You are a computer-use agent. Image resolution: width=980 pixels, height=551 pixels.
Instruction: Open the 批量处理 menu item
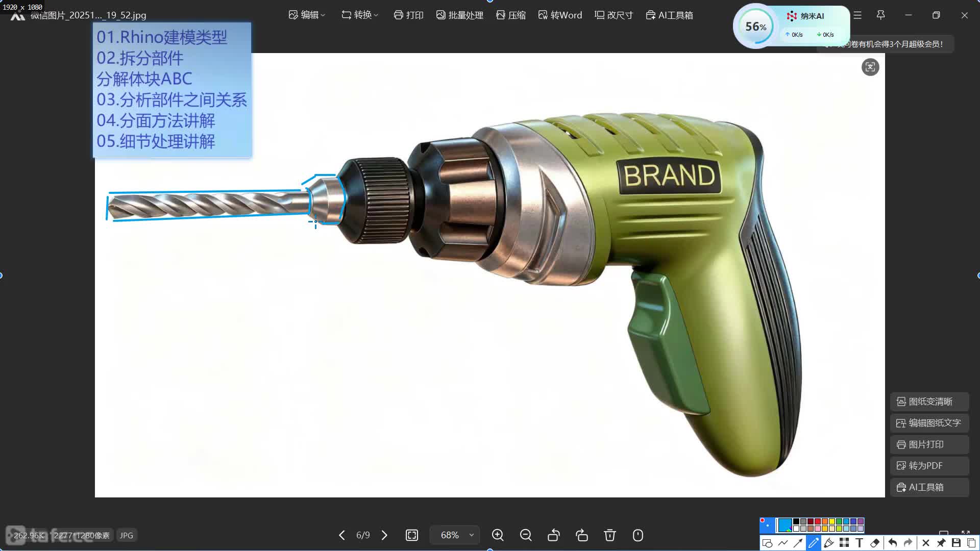(x=459, y=15)
